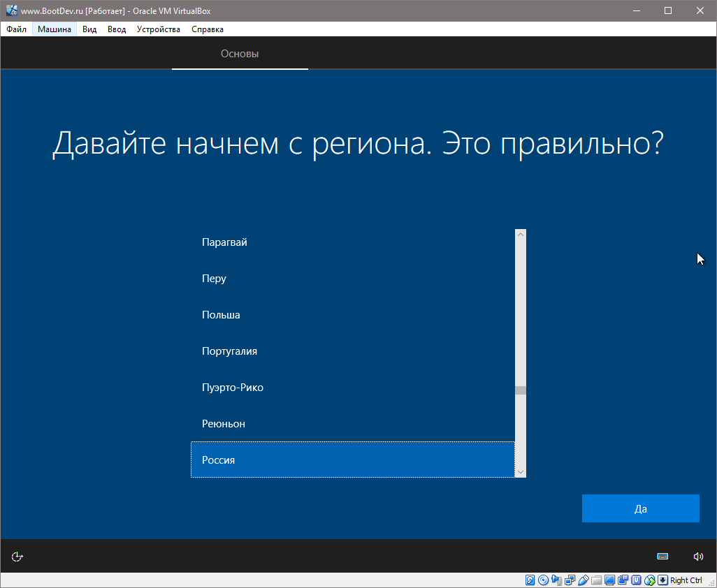Screen dimensions: 717x588
Task: Confirm region with the Да button
Action: [641, 508]
